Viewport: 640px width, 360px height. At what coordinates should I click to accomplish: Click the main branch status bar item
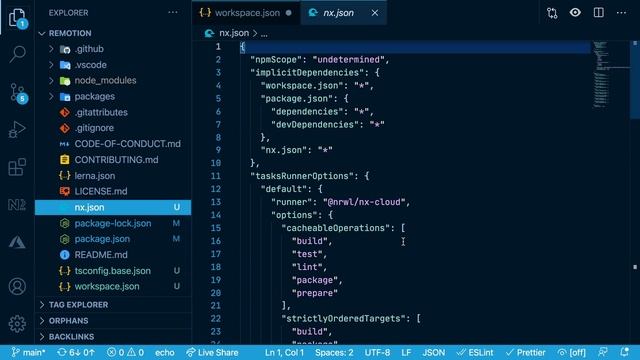(x=28, y=352)
